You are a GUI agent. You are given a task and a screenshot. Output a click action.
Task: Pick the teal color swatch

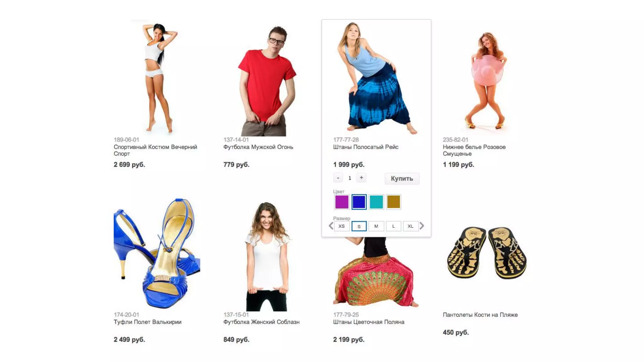pos(376,202)
